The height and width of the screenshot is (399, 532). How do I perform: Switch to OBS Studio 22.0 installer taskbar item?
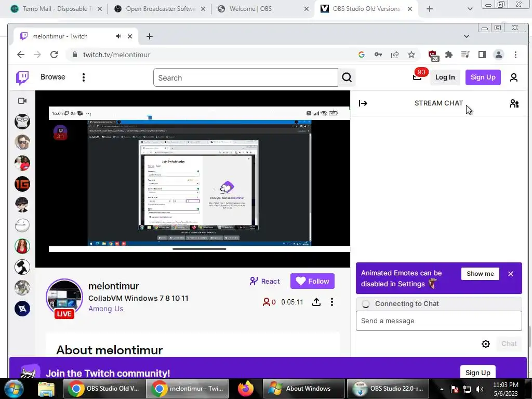pos(388,389)
